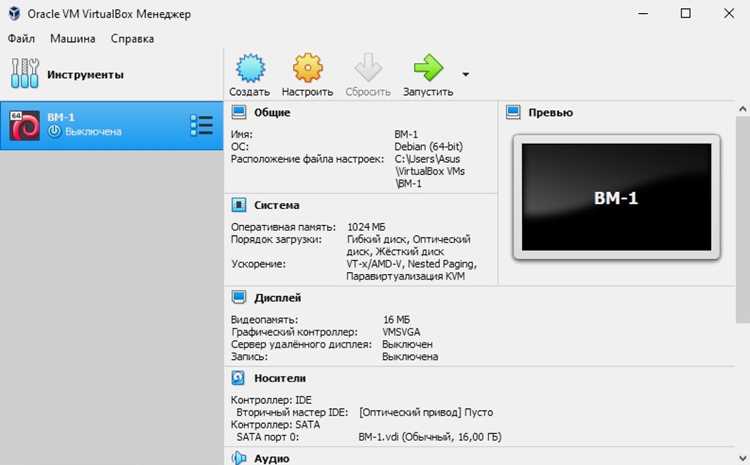Click the Аудио section speaker icon
The width and height of the screenshot is (750, 465).
click(239, 458)
